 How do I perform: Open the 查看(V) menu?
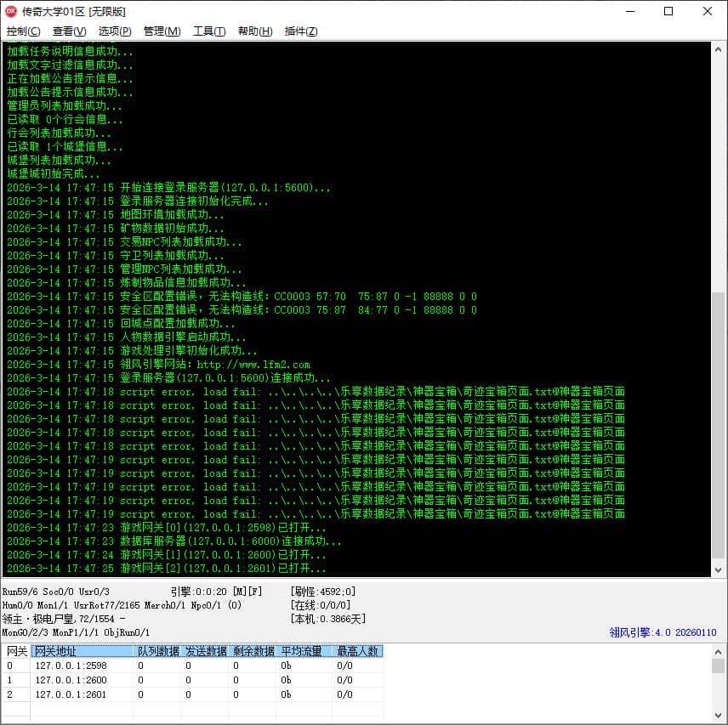pyautogui.click(x=69, y=31)
